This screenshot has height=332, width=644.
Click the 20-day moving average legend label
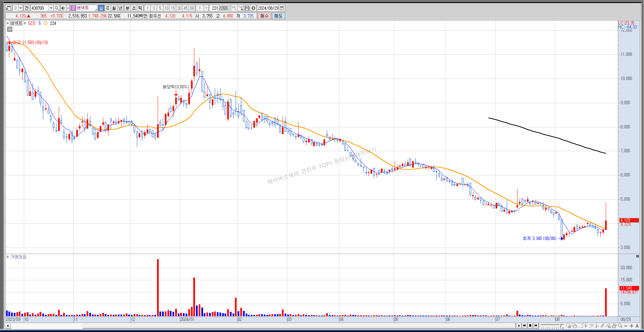point(45,23)
